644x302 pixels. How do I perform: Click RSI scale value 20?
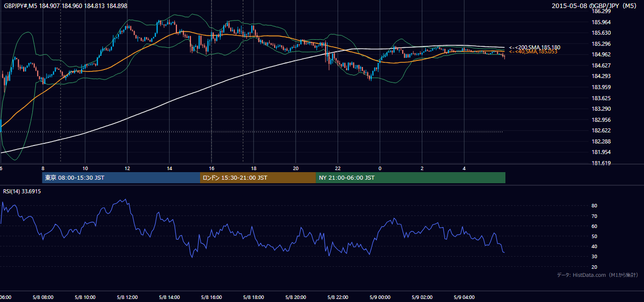click(595, 267)
